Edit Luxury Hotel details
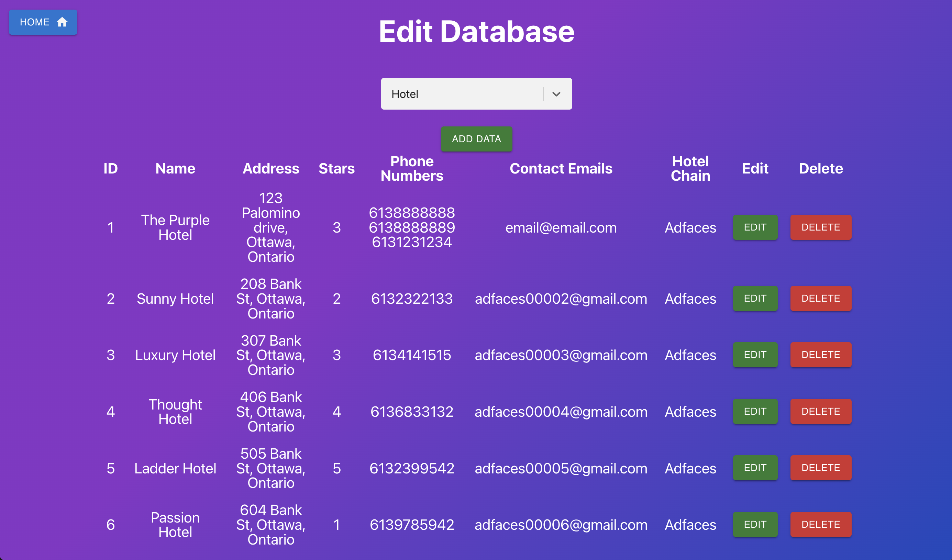This screenshot has width=952, height=560. (x=755, y=354)
